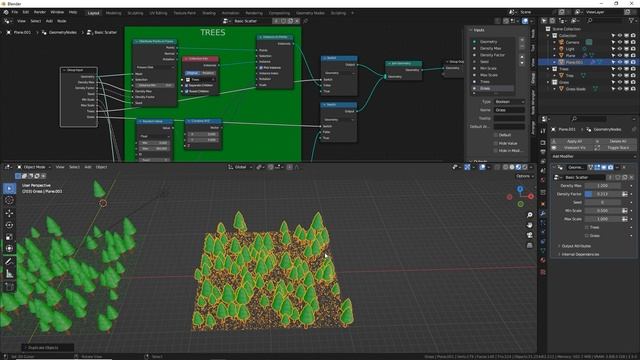Enable the Trees checkbox in modifier
Viewport: 640px width, 360px height.
click(587, 227)
